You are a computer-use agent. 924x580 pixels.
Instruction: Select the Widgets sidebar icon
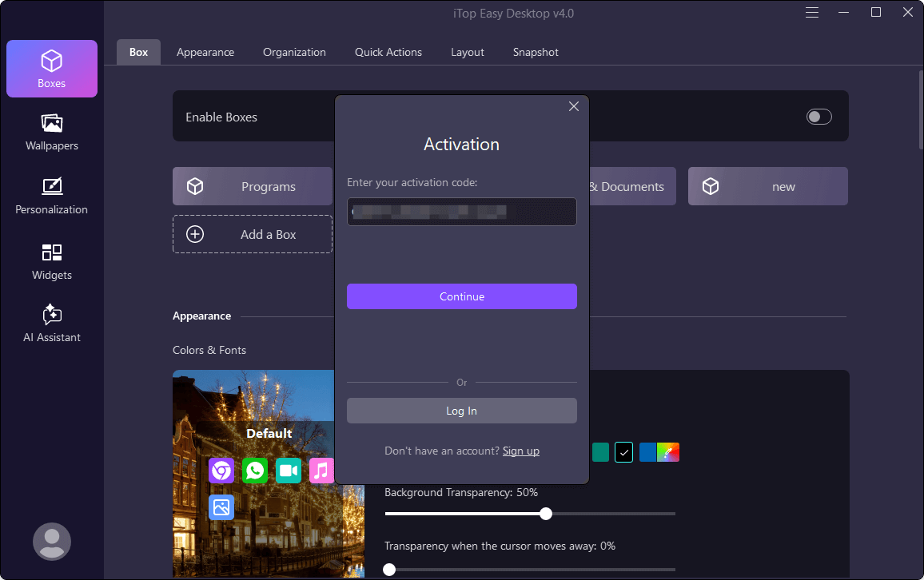(52, 261)
